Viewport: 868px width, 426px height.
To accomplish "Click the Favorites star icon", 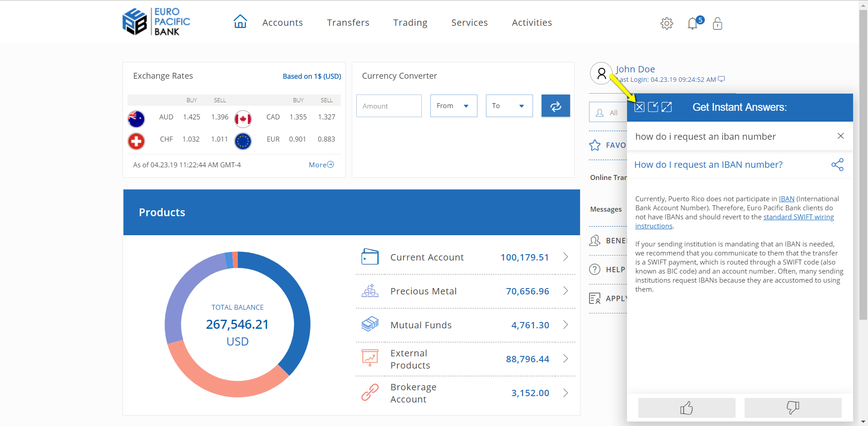I will (595, 145).
